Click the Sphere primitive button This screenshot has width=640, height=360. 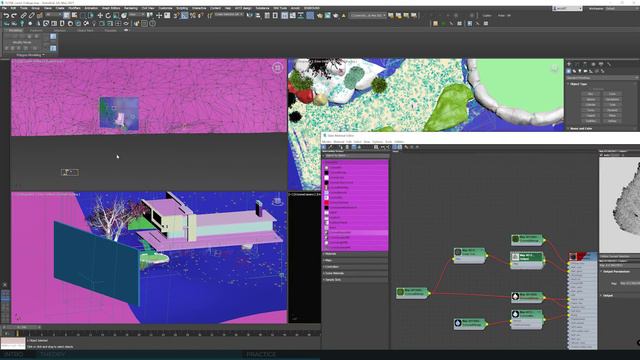pos(590,99)
